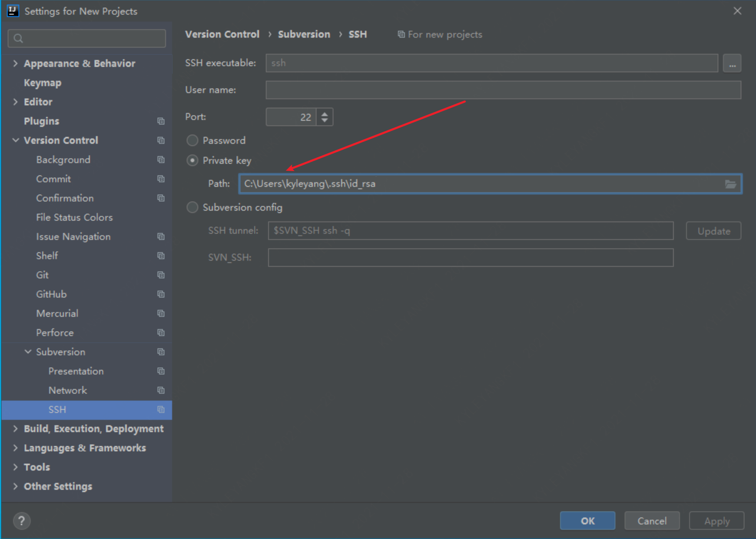Increase port number with up arrow

[x=325, y=114]
